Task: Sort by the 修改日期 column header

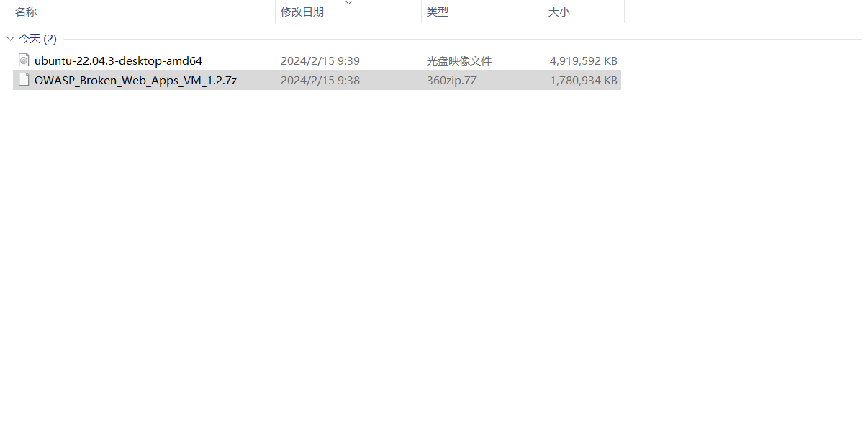Action: (x=302, y=12)
